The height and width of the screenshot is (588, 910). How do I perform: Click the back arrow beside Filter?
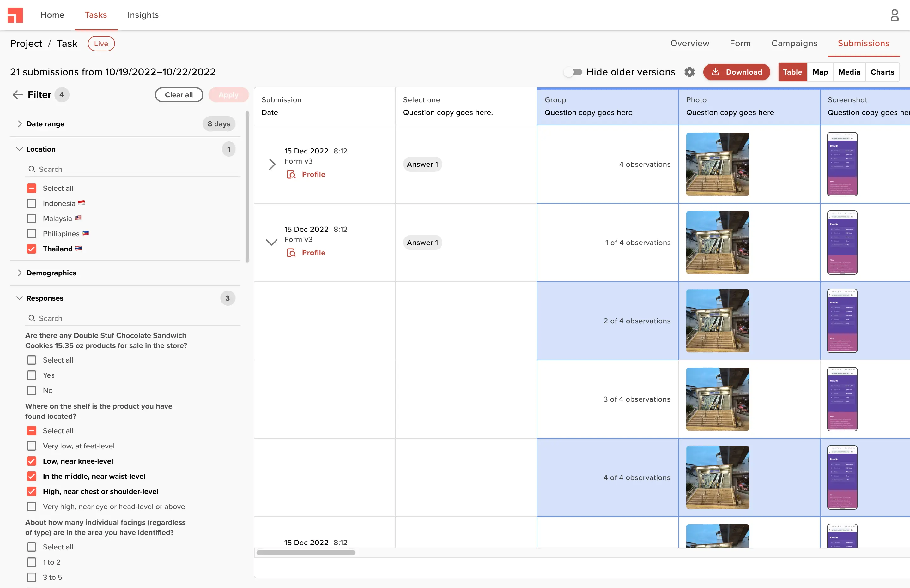pyautogui.click(x=17, y=95)
